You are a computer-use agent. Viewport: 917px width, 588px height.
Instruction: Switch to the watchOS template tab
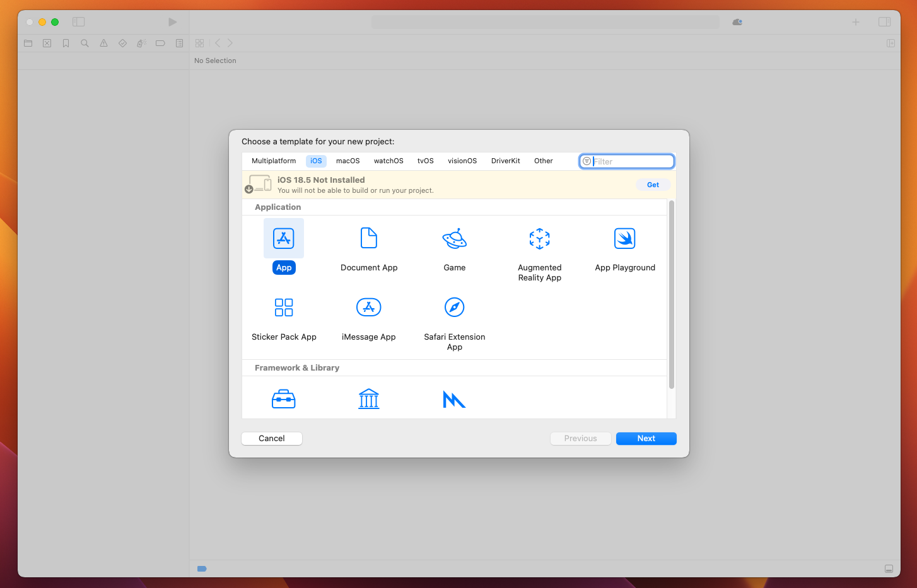point(388,161)
